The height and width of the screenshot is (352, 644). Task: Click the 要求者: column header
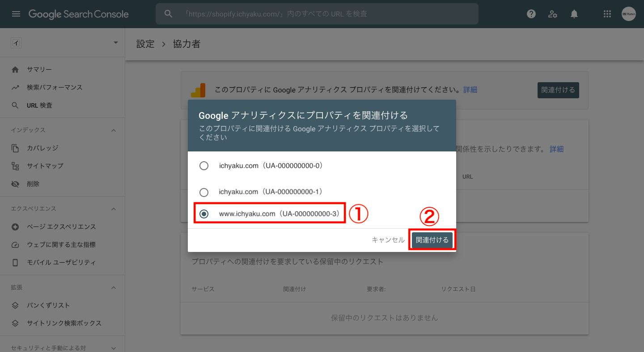(376, 289)
